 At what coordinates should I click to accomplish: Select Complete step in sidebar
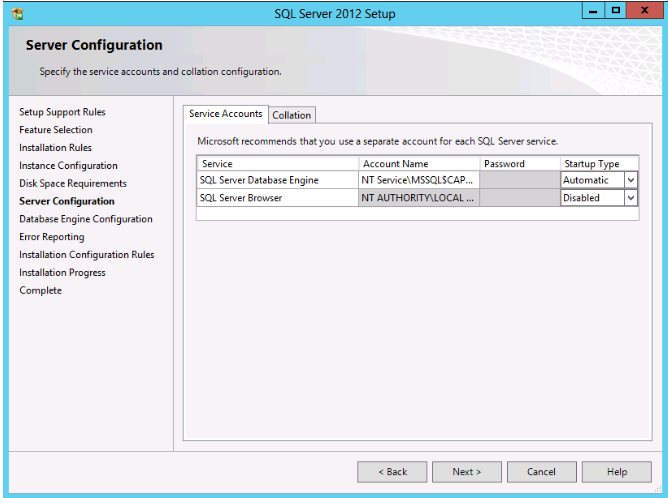click(40, 291)
